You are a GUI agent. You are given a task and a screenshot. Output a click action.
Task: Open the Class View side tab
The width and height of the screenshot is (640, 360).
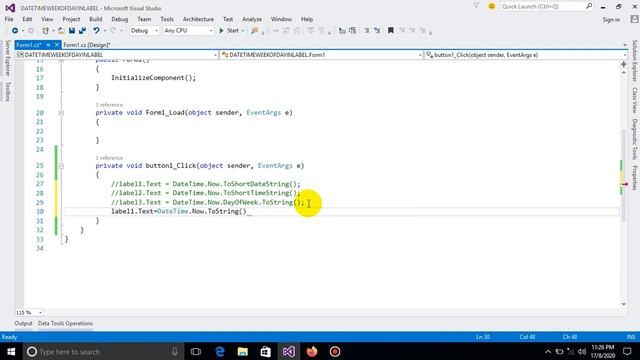635,100
